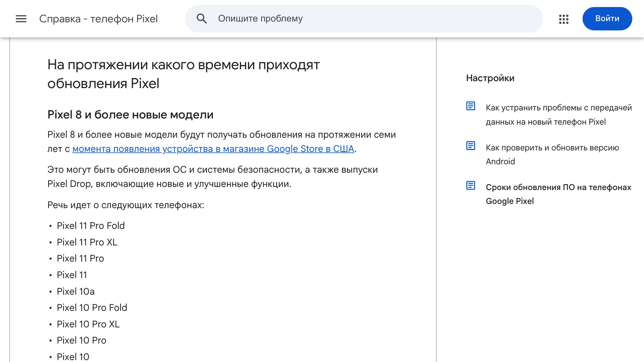
Task: Click the search magnifier icon
Action: [202, 18]
